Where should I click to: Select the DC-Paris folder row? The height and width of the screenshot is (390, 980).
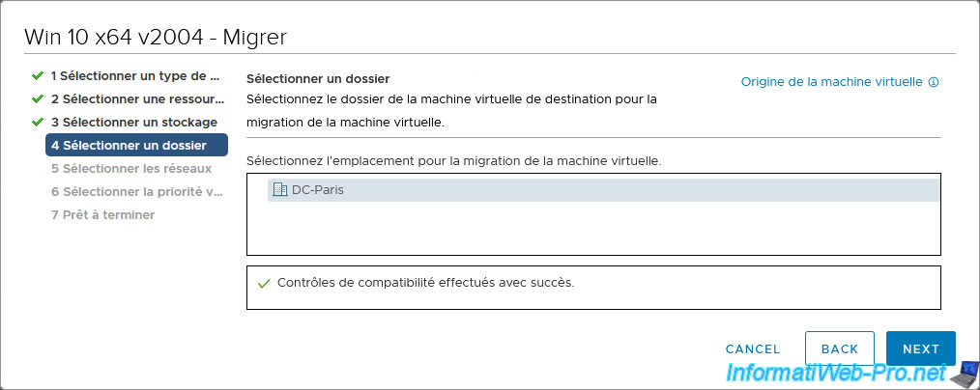click(604, 190)
